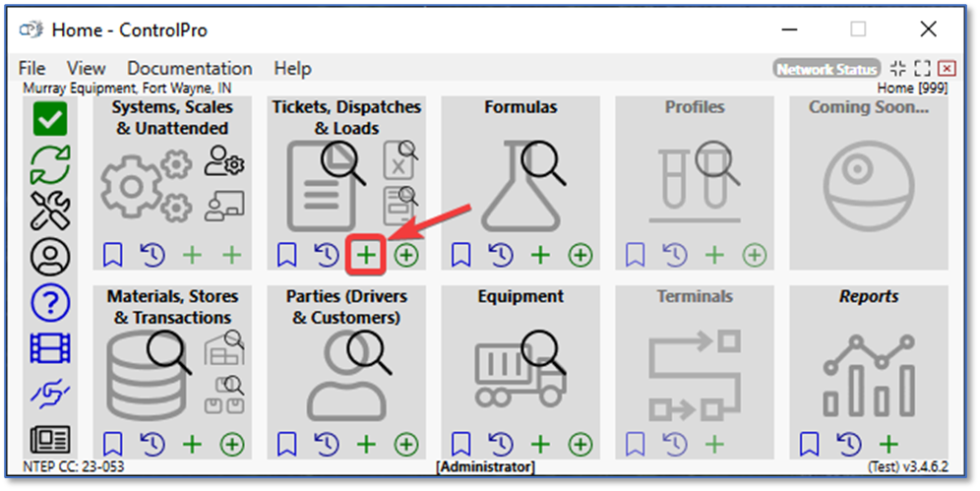Click the green checkmark icon in sidebar
This screenshot has width=980, height=491.
coord(49,120)
